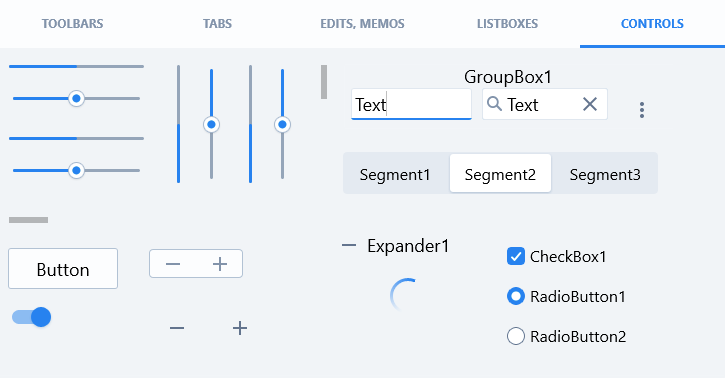Select Segment3
Viewport: 725px width, 378px height.
(605, 174)
